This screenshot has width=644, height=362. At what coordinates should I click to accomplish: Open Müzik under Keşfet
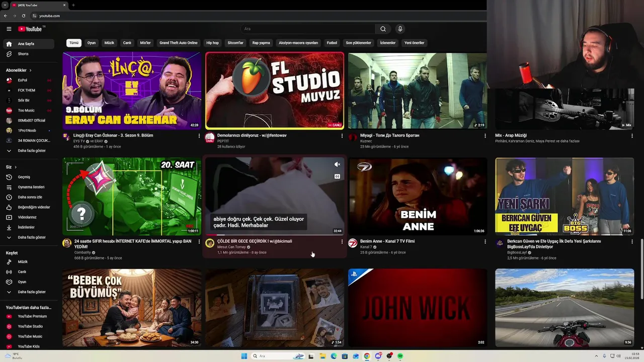click(x=28, y=262)
